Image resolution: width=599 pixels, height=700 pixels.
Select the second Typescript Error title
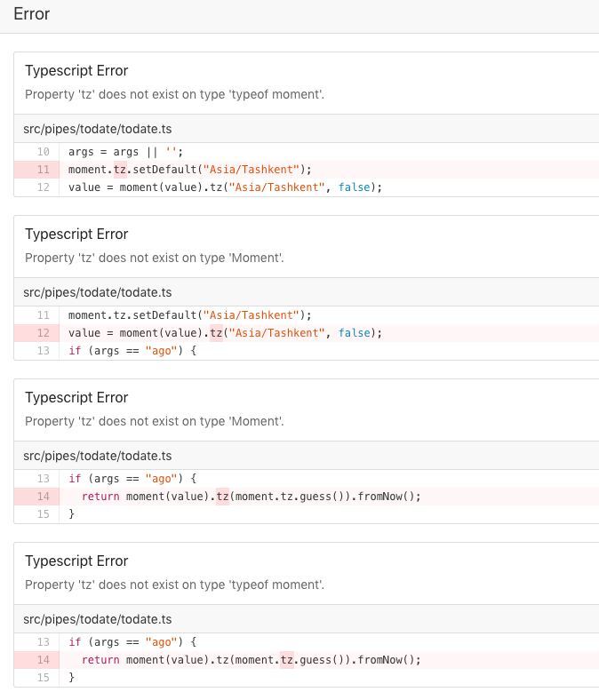tap(76, 234)
